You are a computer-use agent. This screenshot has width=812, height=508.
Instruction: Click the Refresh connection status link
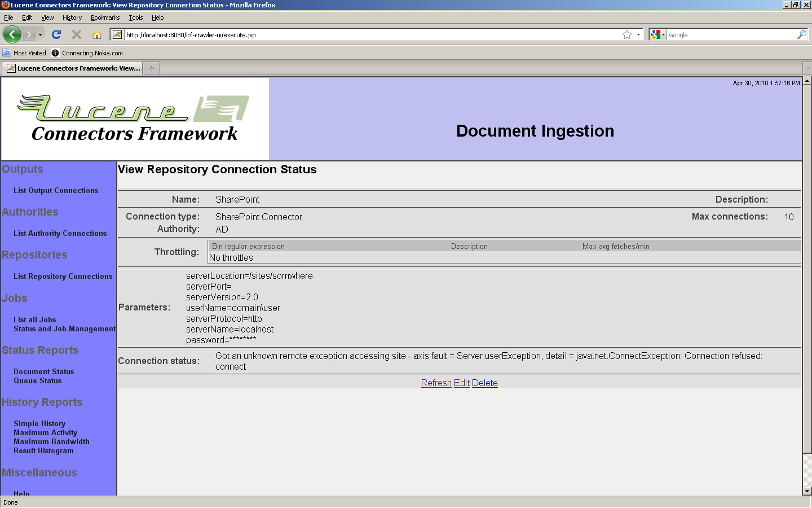[x=436, y=383]
